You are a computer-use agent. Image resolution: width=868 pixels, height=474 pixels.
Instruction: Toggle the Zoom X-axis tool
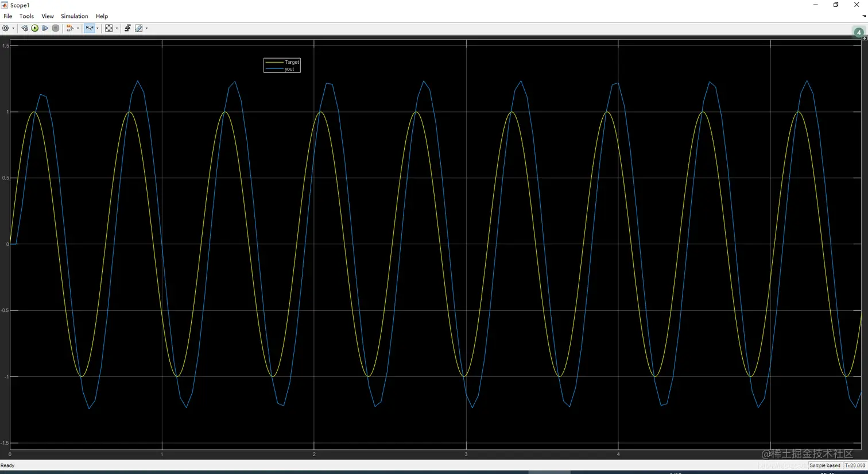point(90,28)
